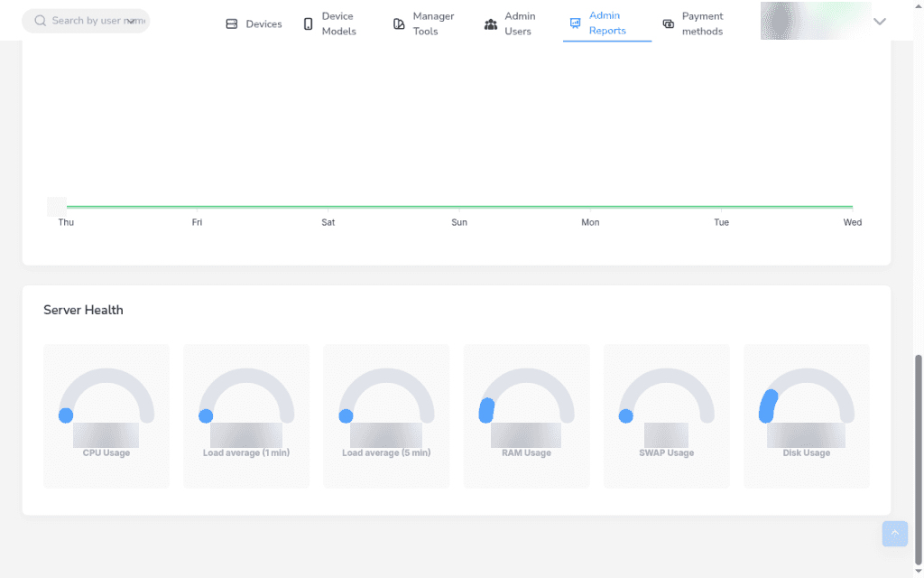Go to Device Models page
Image resolution: width=924 pixels, height=578 pixels.
[x=339, y=23]
